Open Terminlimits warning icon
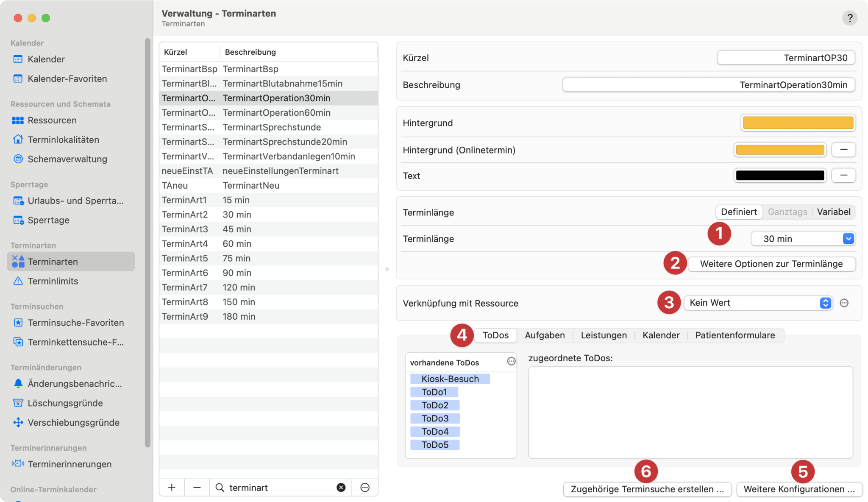 coord(18,281)
